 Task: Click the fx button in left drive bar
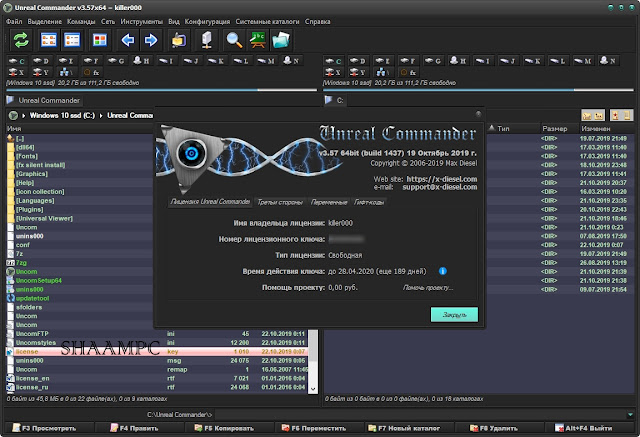(x=91, y=73)
